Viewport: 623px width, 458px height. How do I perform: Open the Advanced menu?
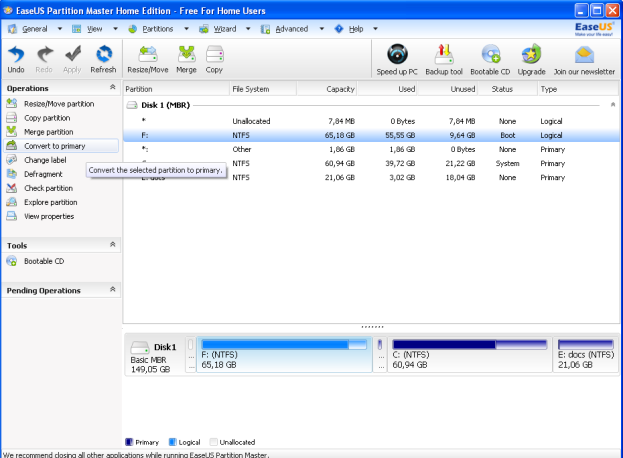click(x=291, y=29)
